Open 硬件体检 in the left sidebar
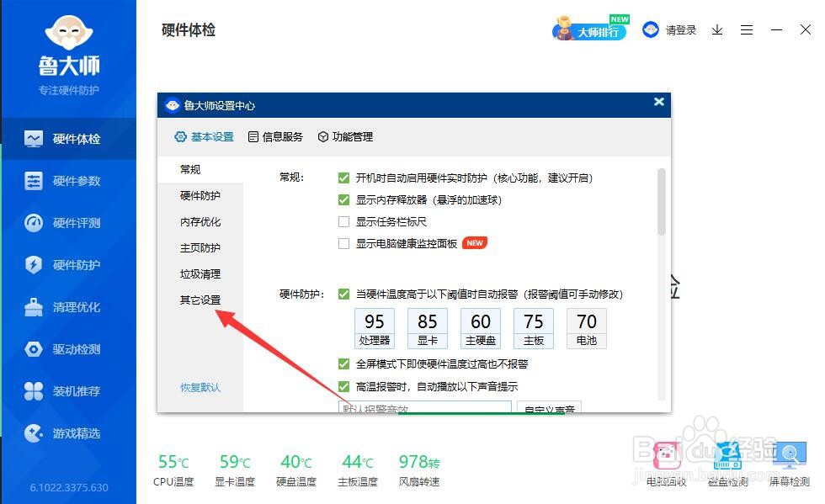 click(x=68, y=139)
